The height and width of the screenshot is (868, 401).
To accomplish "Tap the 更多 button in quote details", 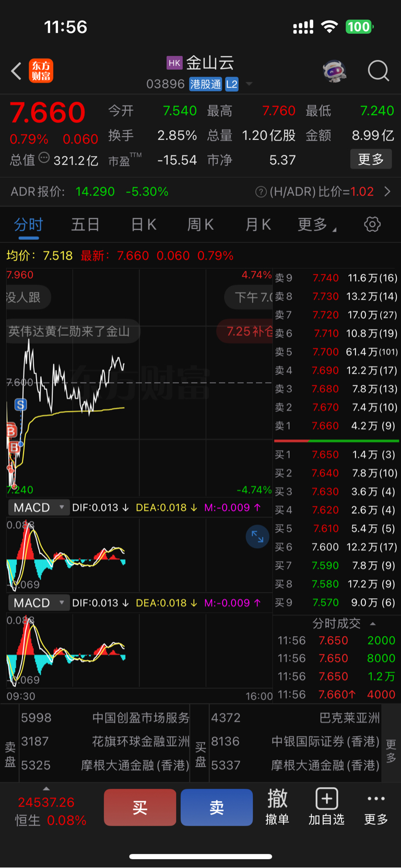I will tap(371, 159).
